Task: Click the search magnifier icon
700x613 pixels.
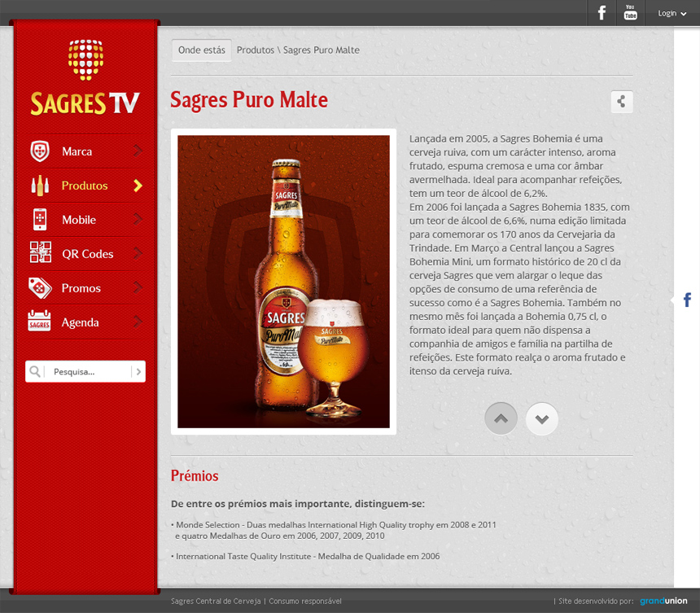Action: point(35,371)
